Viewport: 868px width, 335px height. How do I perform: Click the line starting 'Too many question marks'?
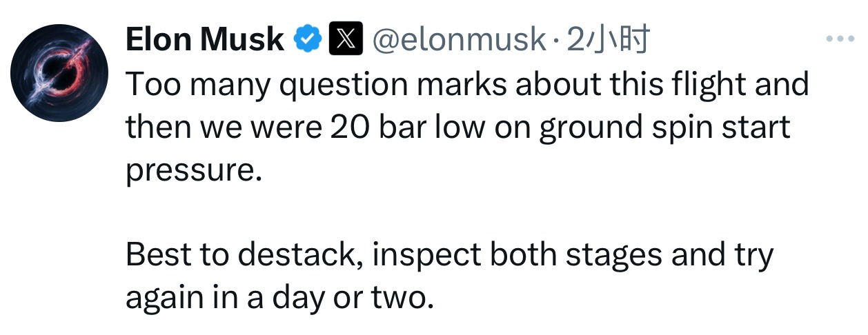467,85
